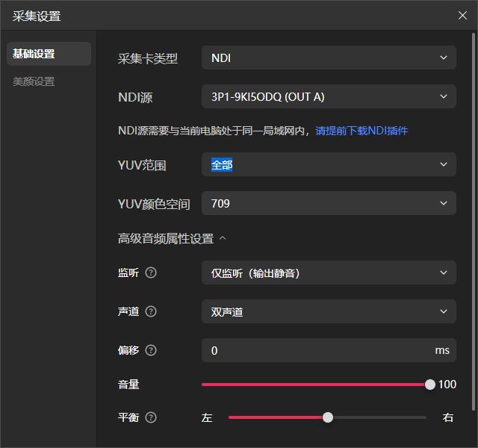Open the 声道 双声道 dropdown
This screenshot has width=478, height=448.
click(329, 312)
